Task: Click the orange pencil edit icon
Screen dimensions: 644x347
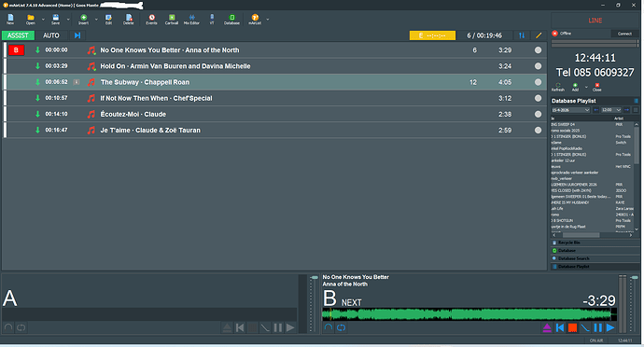Action: [x=539, y=35]
